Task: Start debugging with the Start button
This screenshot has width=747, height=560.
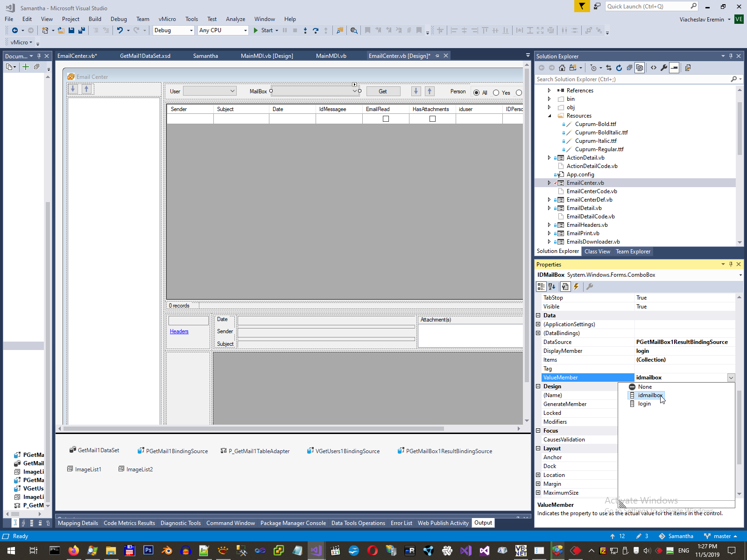Action: [x=266, y=30]
